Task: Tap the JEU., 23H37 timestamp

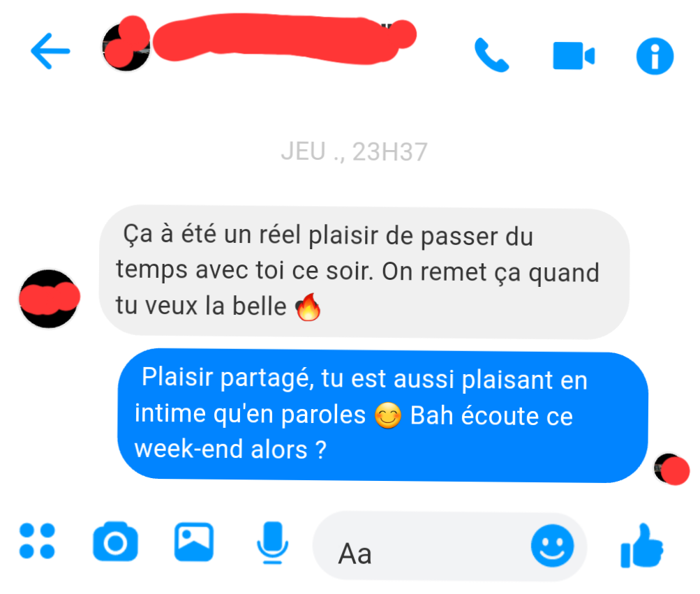Action: tap(354, 151)
